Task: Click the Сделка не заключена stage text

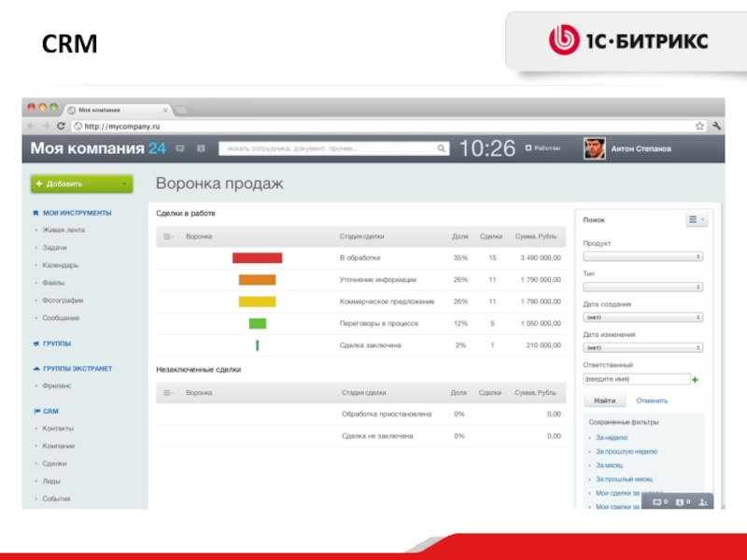Action: coord(377,436)
